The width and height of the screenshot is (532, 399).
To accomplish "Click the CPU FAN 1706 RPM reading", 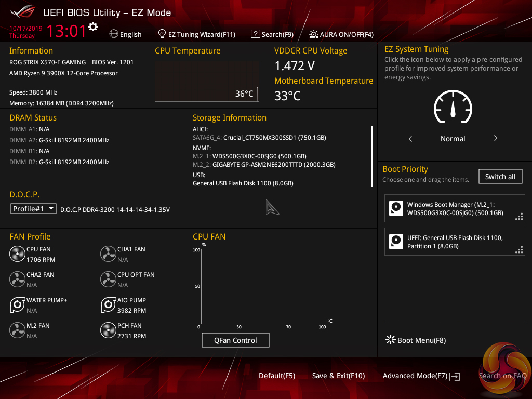I will 41,260.
